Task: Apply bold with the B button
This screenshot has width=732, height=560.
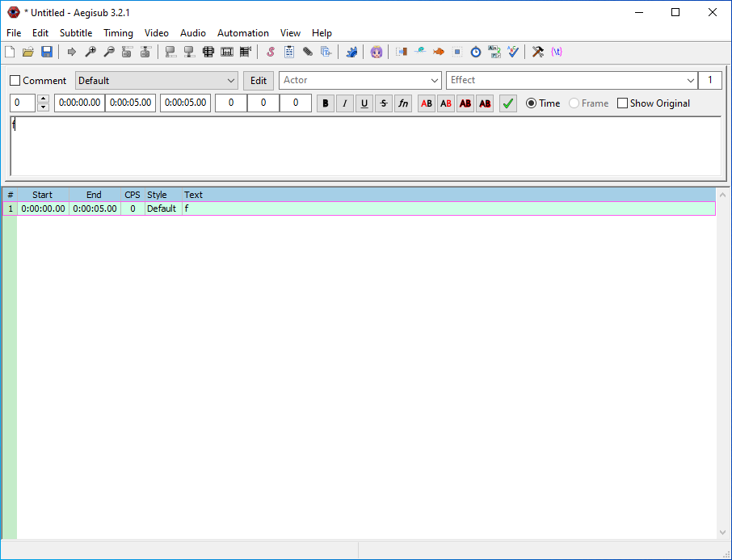Action: (326, 103)
